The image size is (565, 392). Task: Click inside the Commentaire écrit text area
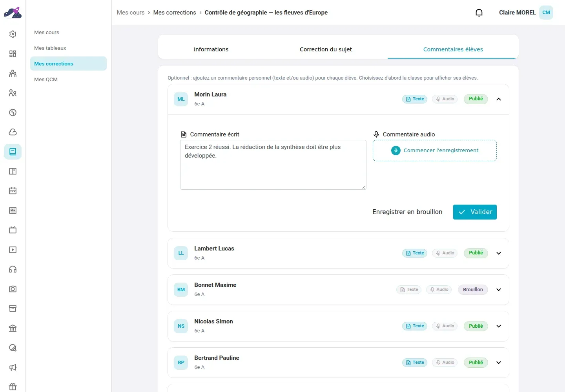click(x=273, y=165)
